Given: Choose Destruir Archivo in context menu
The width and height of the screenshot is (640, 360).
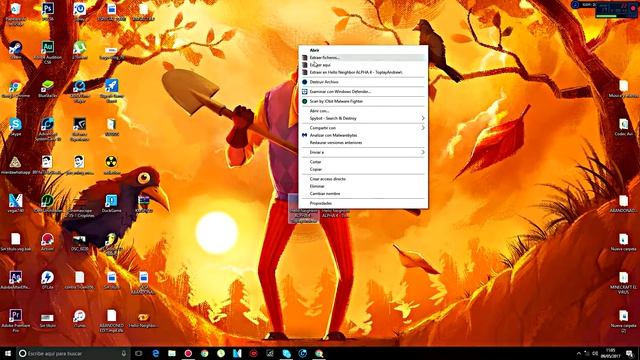Looking at the screenshot, I should point(363,82).
